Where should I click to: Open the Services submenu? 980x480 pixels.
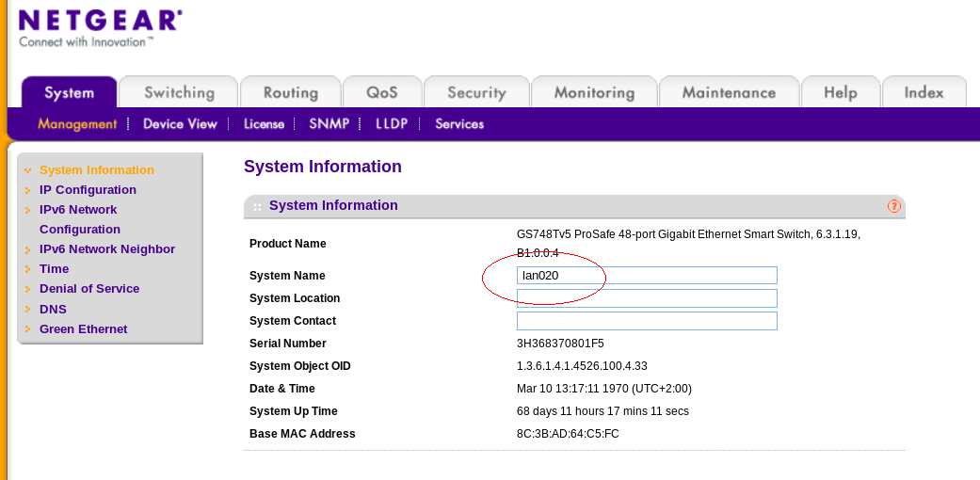point(459,123)
